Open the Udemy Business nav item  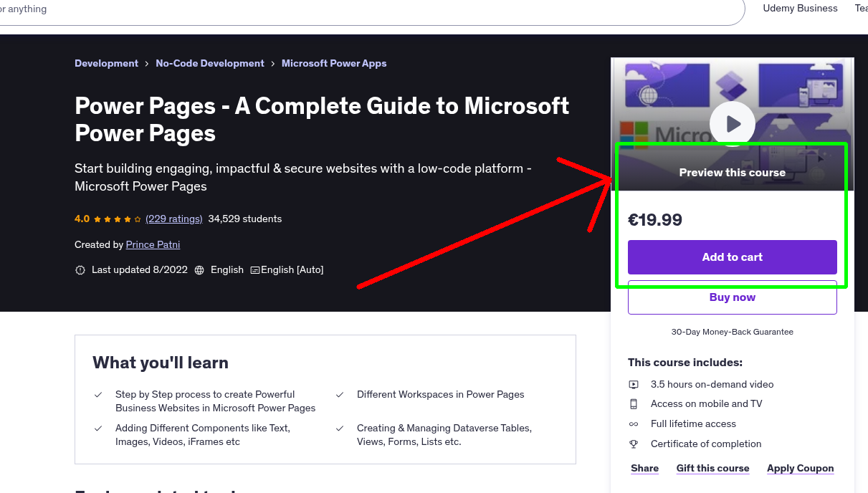tap(800, 9)
